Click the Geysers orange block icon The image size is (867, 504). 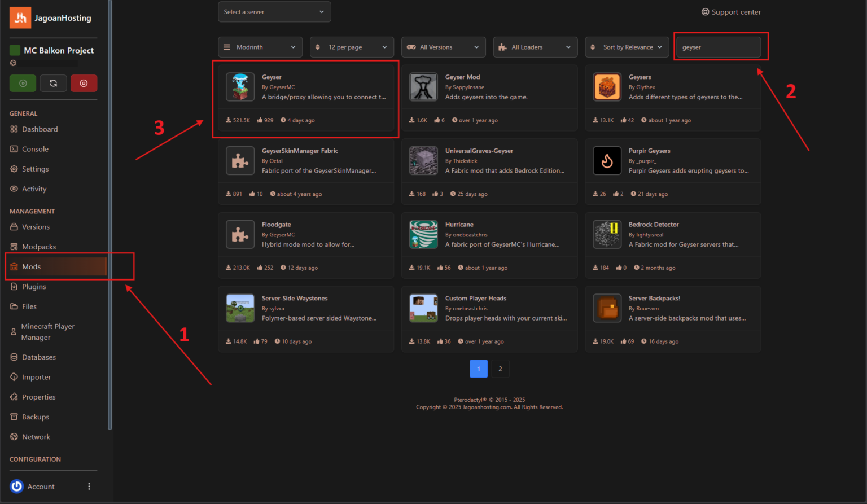click(607, 87)
